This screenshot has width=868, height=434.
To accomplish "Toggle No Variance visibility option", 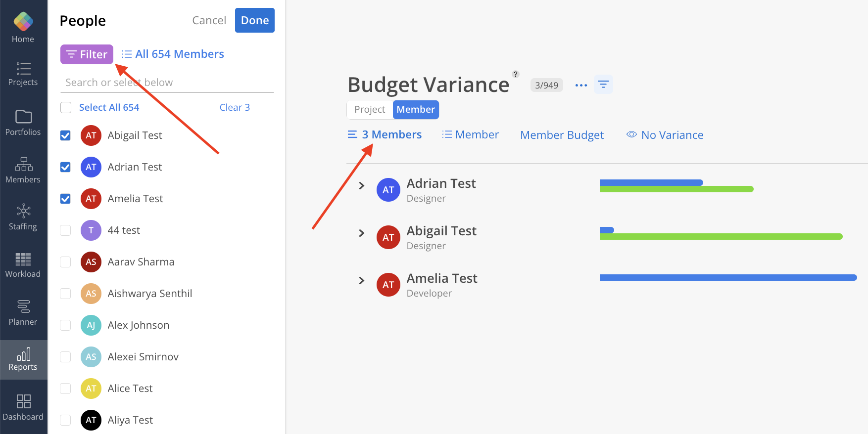I will point(665,135).
